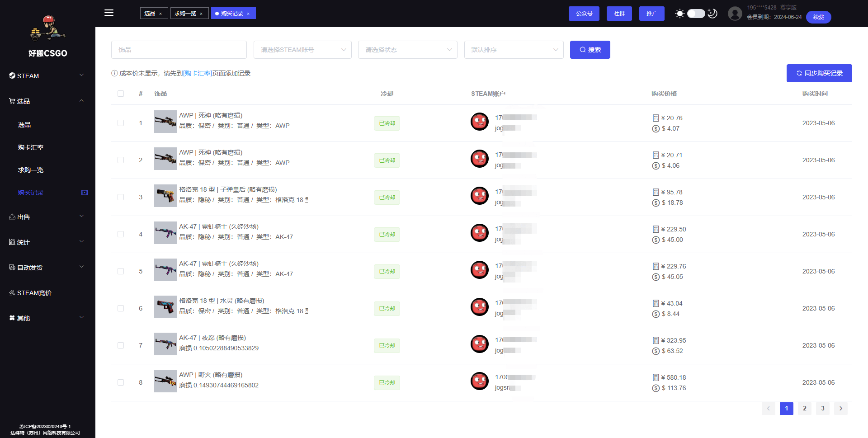The image size is (868, 438).
Task: Open the 默认排序 sort dropdown
Action: 514,50
